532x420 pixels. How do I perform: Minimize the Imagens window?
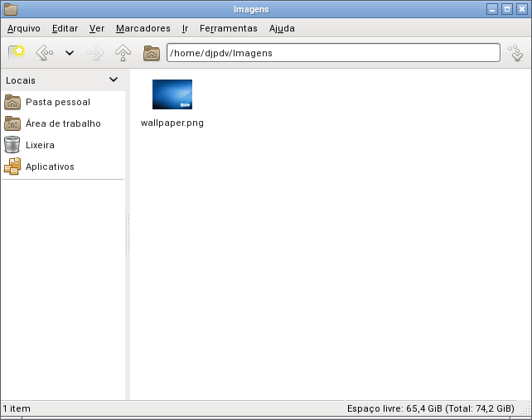pyautogui.click(x=492, y=9)
